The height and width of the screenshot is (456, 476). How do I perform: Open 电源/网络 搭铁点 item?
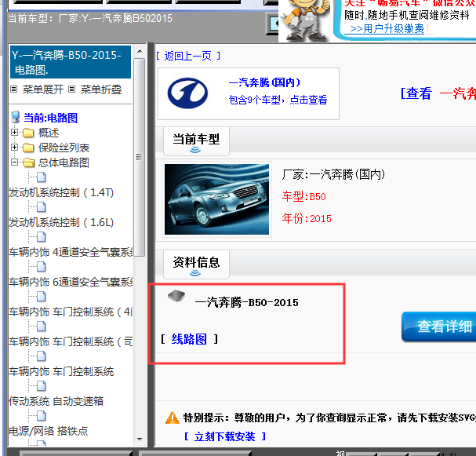(x=49, y=431)
